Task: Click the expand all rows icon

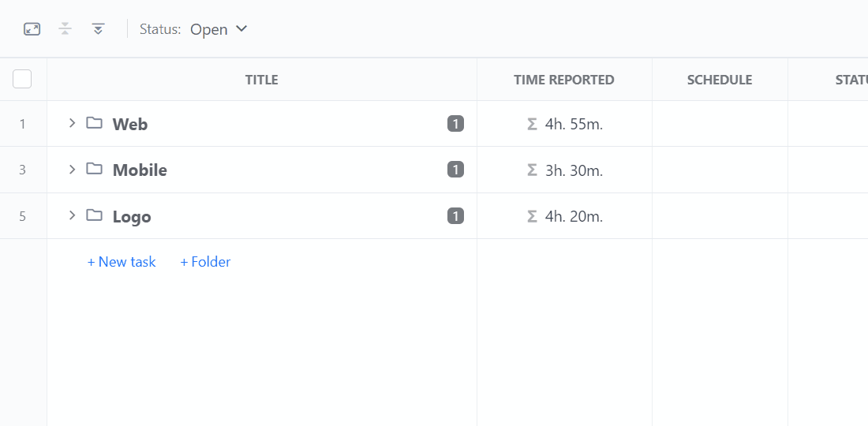Action: (x=98, y=29)
